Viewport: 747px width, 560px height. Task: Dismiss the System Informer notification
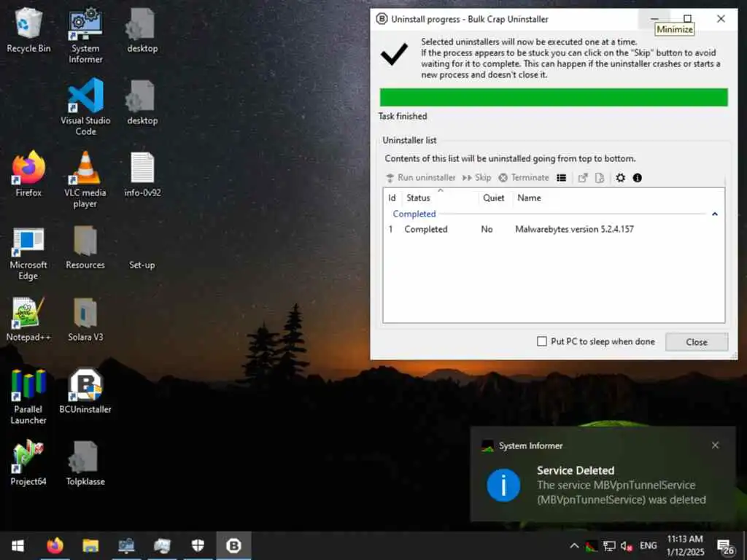tap(715, 446)
